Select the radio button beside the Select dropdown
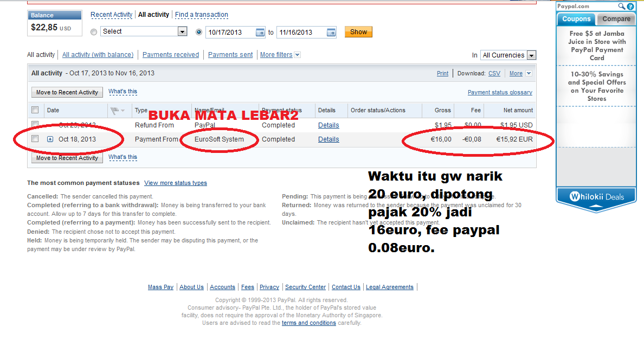This screenshot has width=644, height=346. pos(93,31)
